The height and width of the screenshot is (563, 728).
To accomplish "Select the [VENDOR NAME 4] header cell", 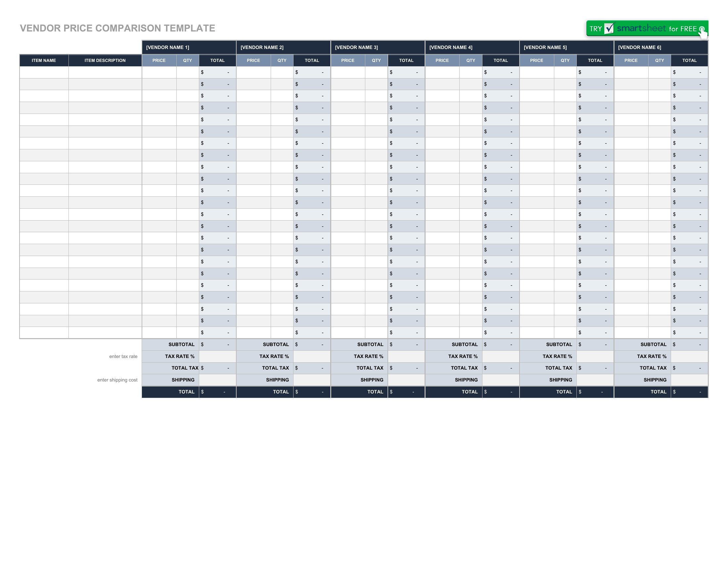I will pos(472,47).
